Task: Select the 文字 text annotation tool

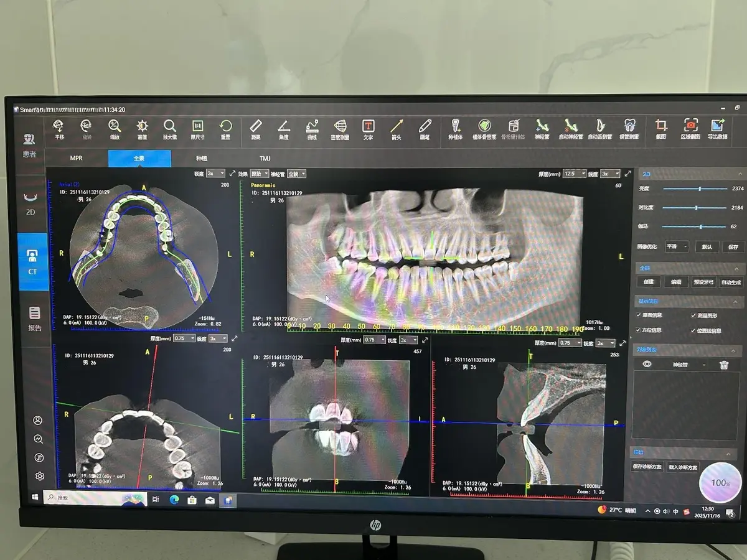Action: coord(368,126)
